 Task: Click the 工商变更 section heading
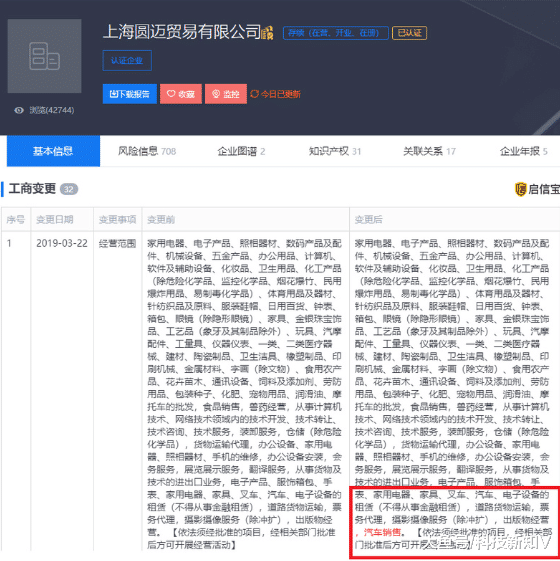pyautogui.click(x=32, y=189)
